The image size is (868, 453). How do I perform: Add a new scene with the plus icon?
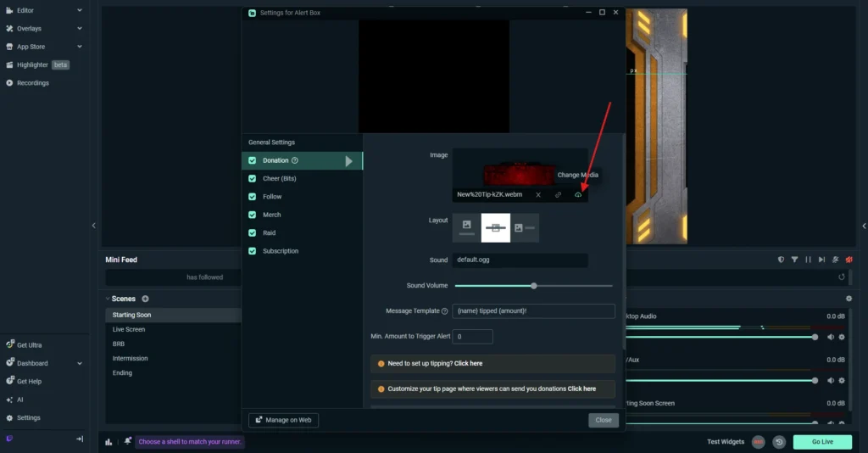pos(145,299)
